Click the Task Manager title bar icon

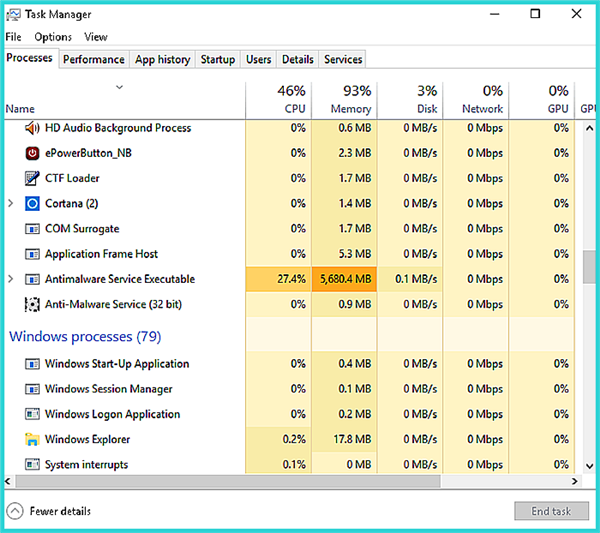(x=13, y=15)
